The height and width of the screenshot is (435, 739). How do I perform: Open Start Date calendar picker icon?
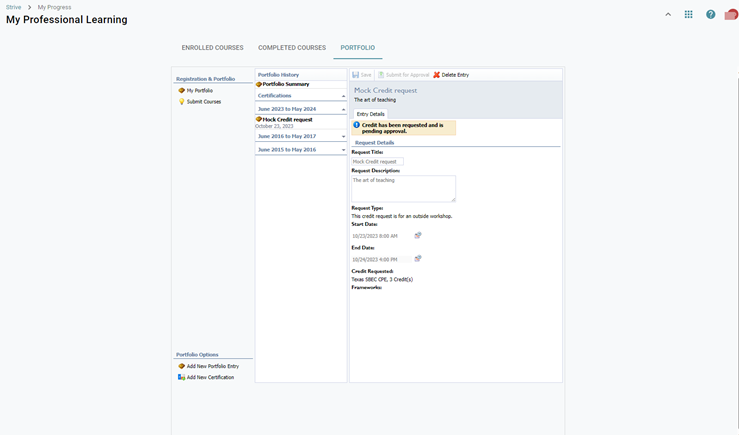click(418, 236)
